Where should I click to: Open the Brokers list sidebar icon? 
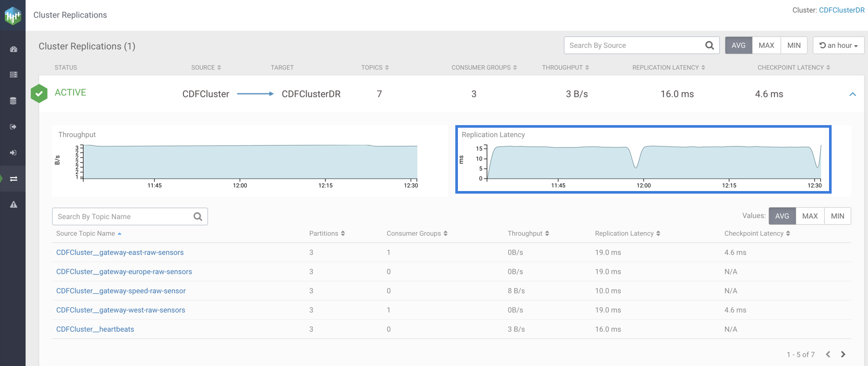(x=14, y=75)
